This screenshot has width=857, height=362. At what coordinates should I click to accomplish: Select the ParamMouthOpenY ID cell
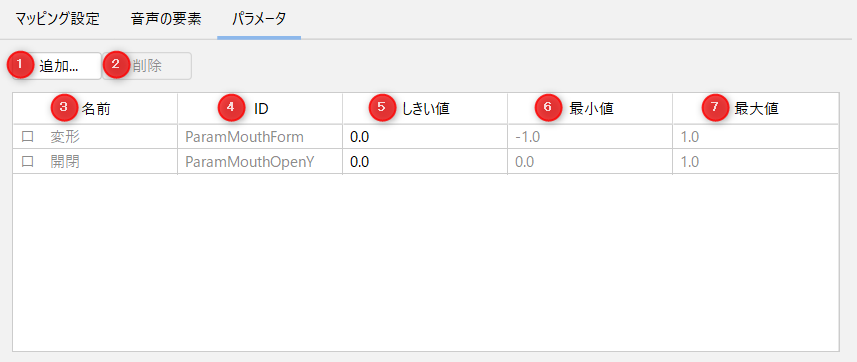[x=260, y=162]
